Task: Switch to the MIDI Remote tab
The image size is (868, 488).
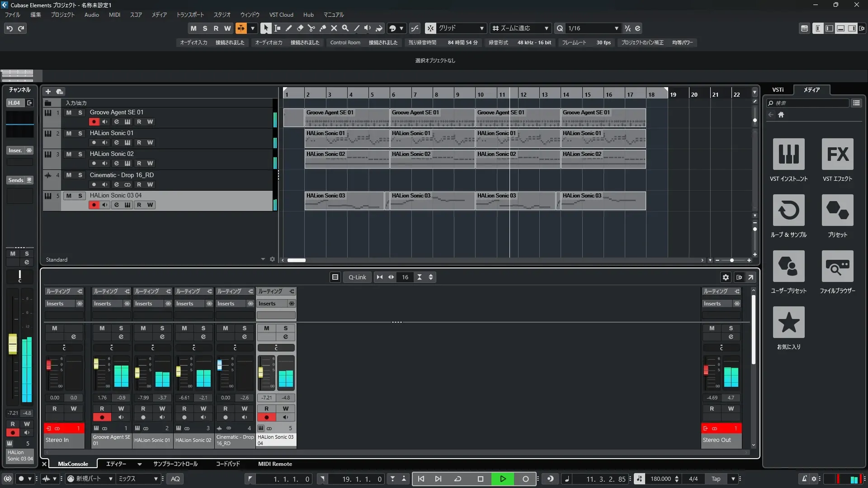Action: (275, 464)
